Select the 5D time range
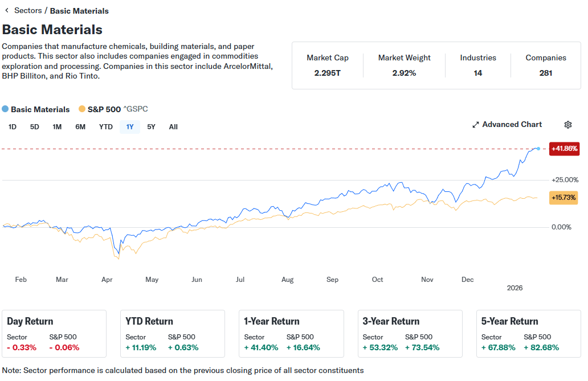Image resolution: width=588 pixels, height=381 pixels. coord(35,127)
